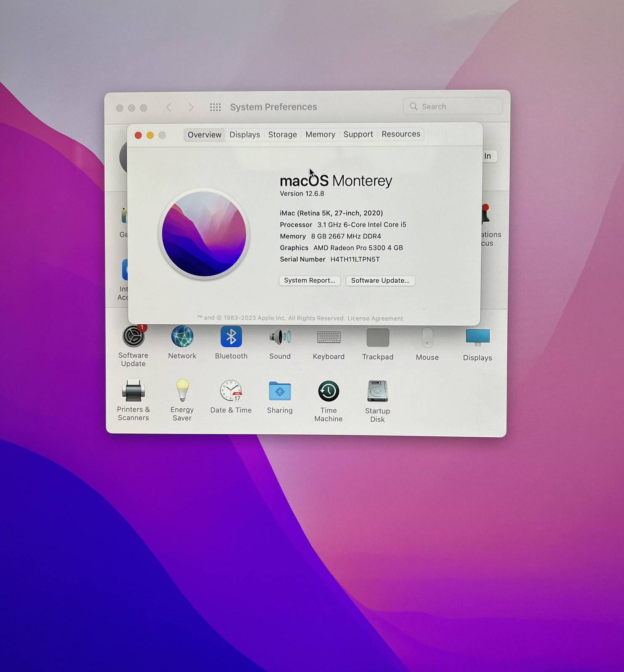Open Energy Saver preferences

[182, 390]
